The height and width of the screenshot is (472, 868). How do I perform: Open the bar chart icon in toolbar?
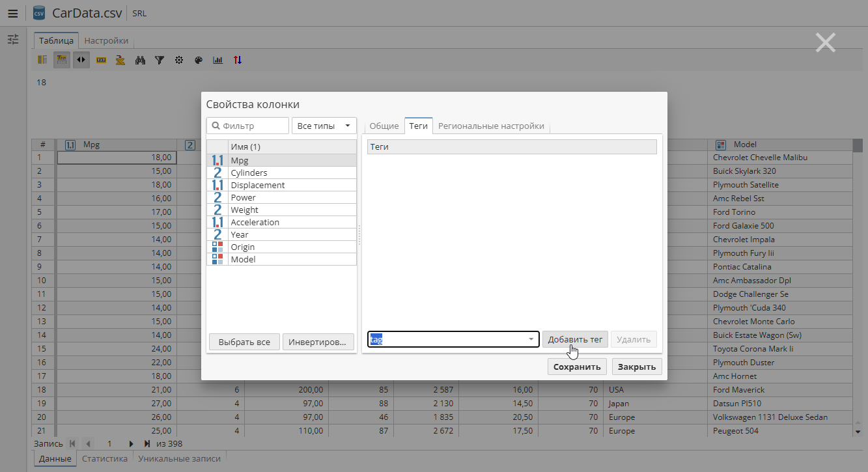point(218,60)
